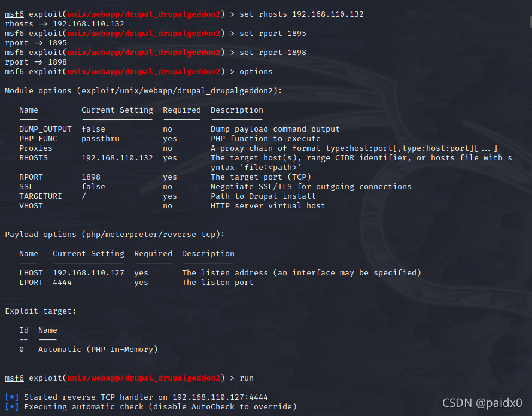Click the RPORT value 1898 in table

pos(91,177)
